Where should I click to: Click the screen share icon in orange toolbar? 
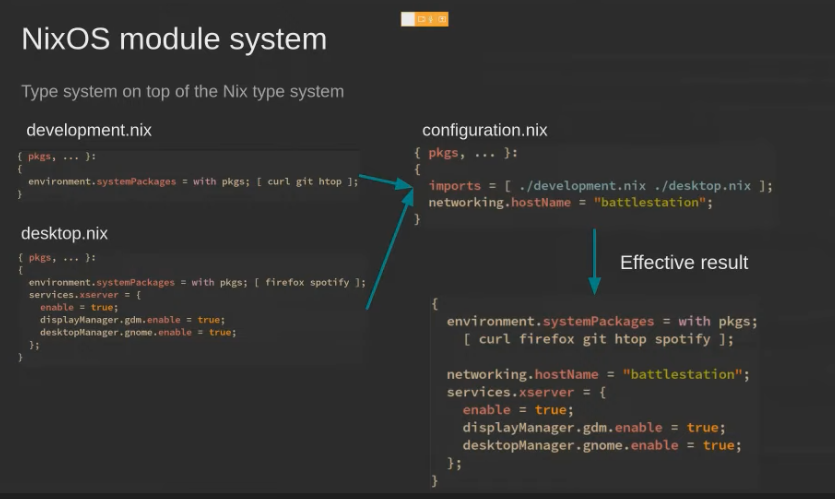pyautogui.click(x=442, y=19)
